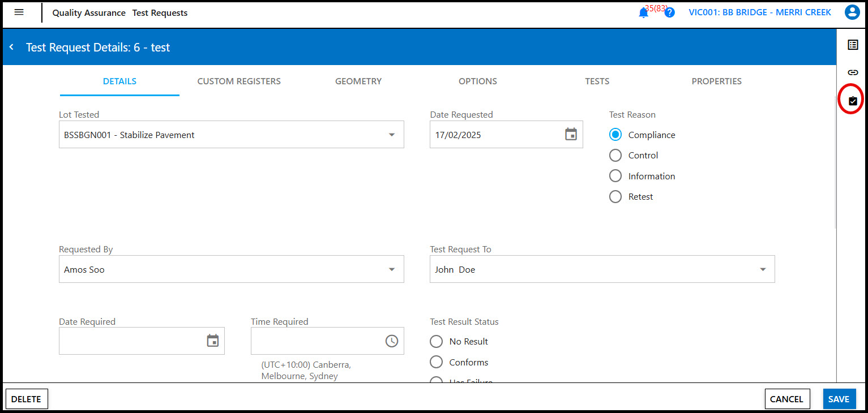Open the list panel icon in right sidebar

coord(853,45)
